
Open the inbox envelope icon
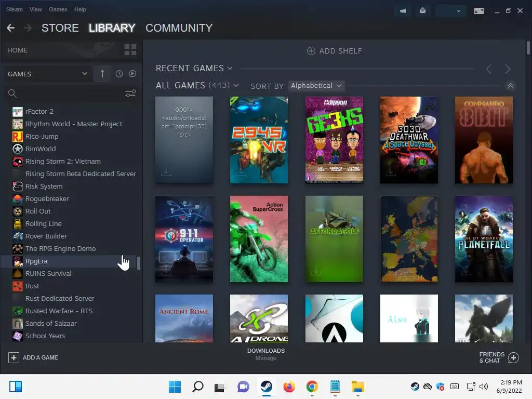click(x=422, y=11)
